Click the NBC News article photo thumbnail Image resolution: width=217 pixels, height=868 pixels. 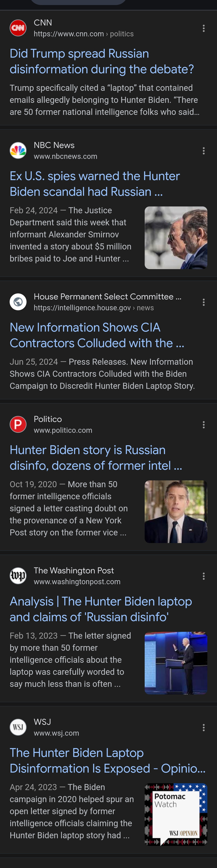click(x=176, y=238)
